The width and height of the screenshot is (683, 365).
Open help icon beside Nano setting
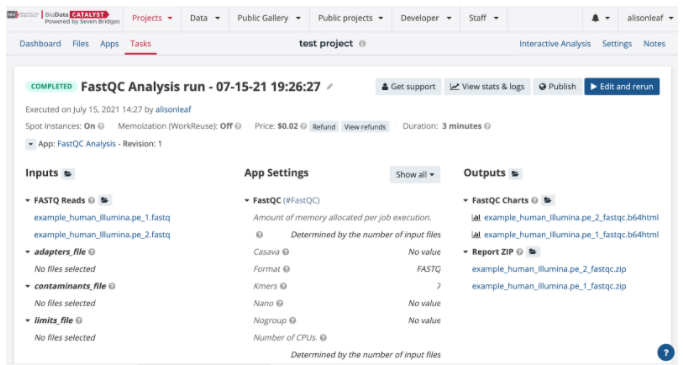280,303
